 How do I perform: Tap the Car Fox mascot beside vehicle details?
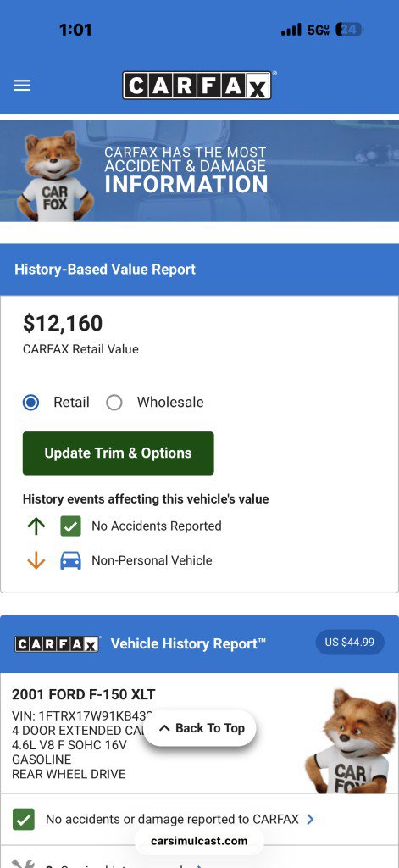(352, 741)
